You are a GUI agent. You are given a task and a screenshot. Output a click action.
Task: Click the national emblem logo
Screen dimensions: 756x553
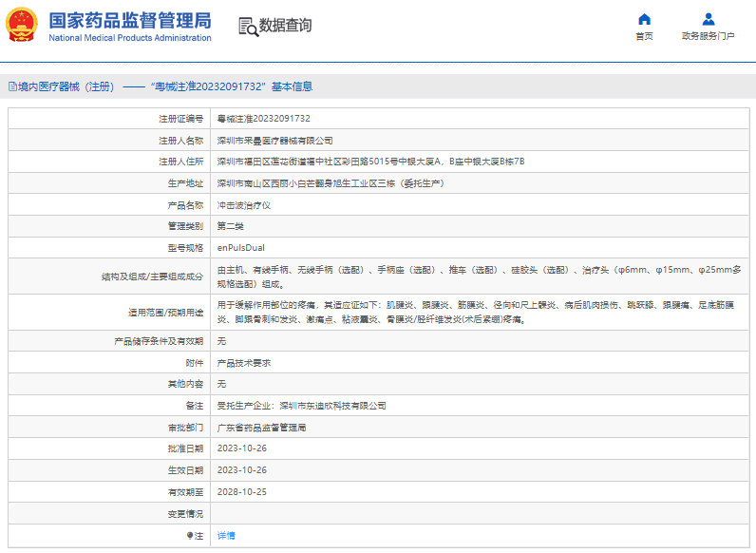click(22, 25)
